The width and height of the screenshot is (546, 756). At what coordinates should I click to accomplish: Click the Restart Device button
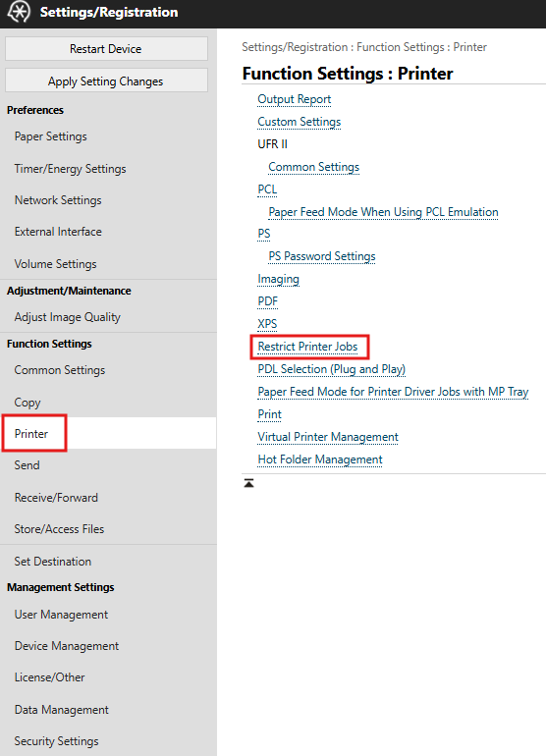(106, 49)
